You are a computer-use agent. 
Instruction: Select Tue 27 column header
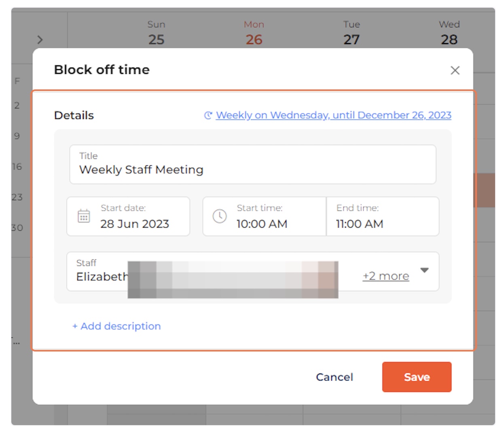(352, 33)
